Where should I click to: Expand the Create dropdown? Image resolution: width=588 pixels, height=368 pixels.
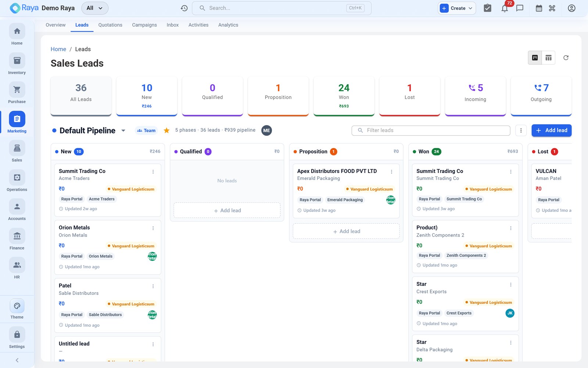(457, 8)
